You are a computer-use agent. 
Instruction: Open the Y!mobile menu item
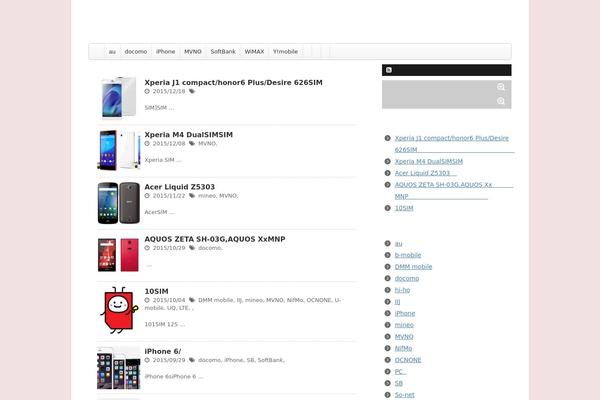click(285, 52)
